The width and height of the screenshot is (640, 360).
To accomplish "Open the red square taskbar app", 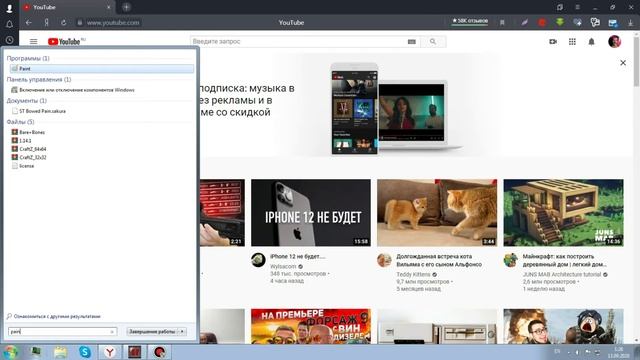I will [134, 352].
